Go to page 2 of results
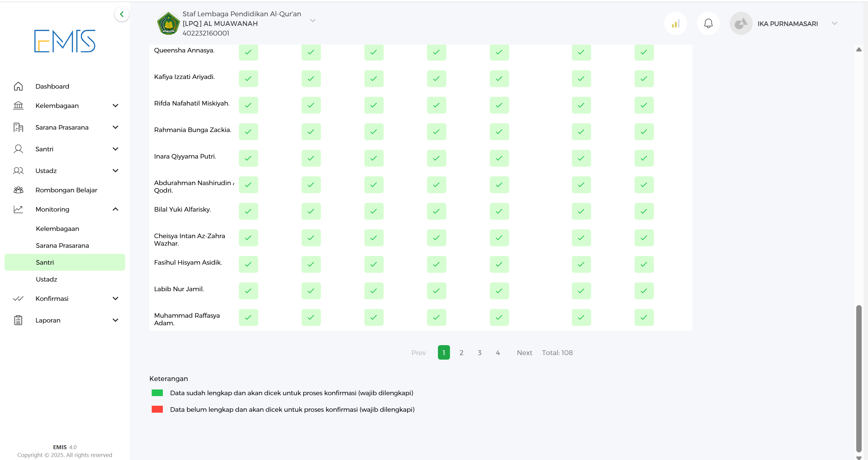Screen dimensions: 868x460 tap(461, 353)
